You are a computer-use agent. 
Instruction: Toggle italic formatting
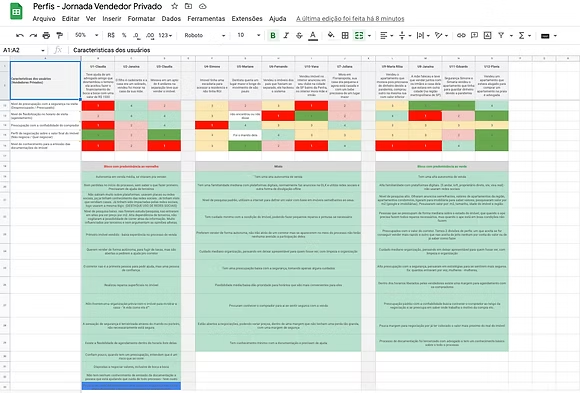(286, 36)
